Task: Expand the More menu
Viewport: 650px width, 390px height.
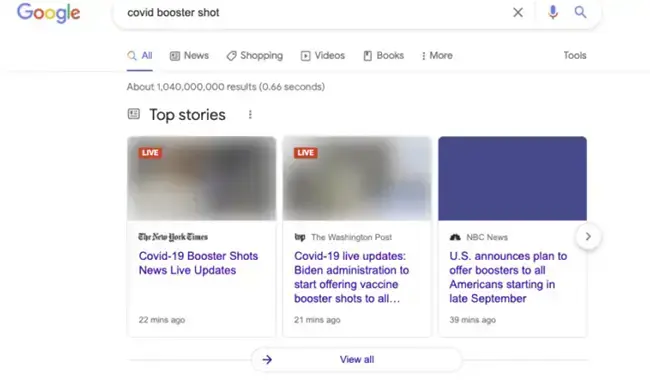Action: click(437, 56)
